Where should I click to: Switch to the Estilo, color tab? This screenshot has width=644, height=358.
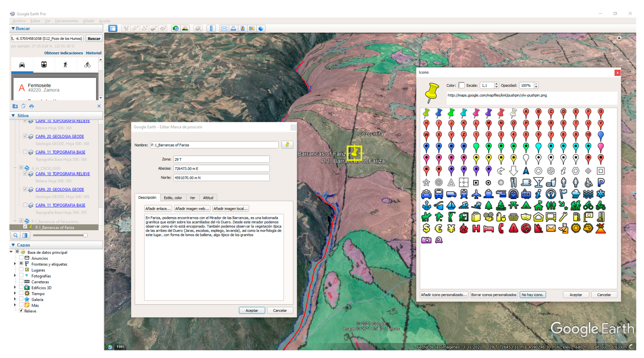click(x=173, y=198)
